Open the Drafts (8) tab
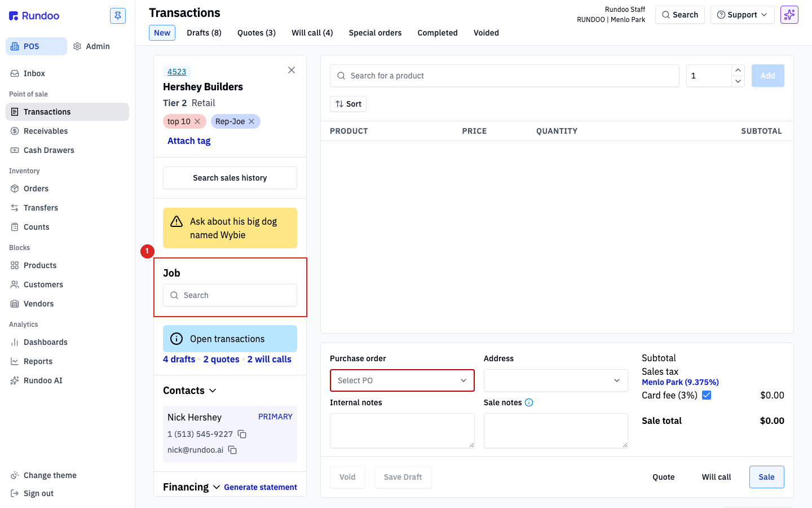Screen dimensions: 812x508 (x=204, y=33)
